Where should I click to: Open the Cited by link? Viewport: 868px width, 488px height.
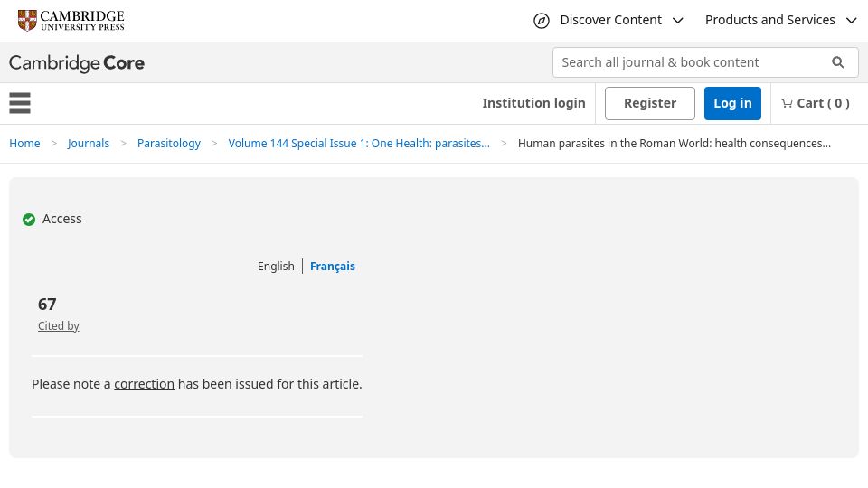pyautogui.click(x=58, y=326)
